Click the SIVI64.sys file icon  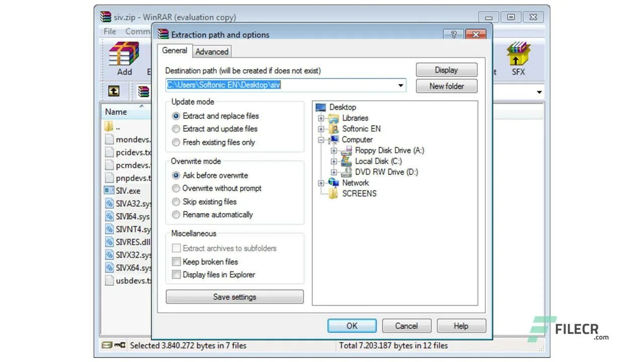(109, 216)
